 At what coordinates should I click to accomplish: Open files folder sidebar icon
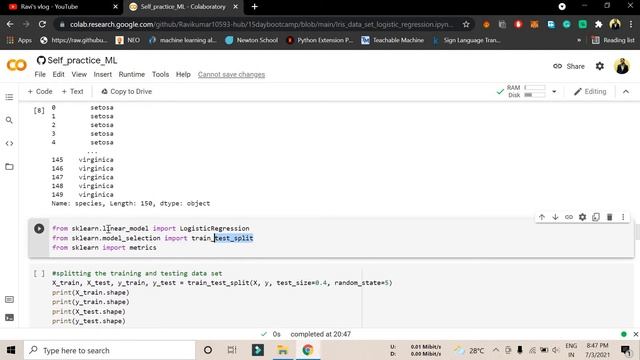pyautogui.click(x=9, y=167)
